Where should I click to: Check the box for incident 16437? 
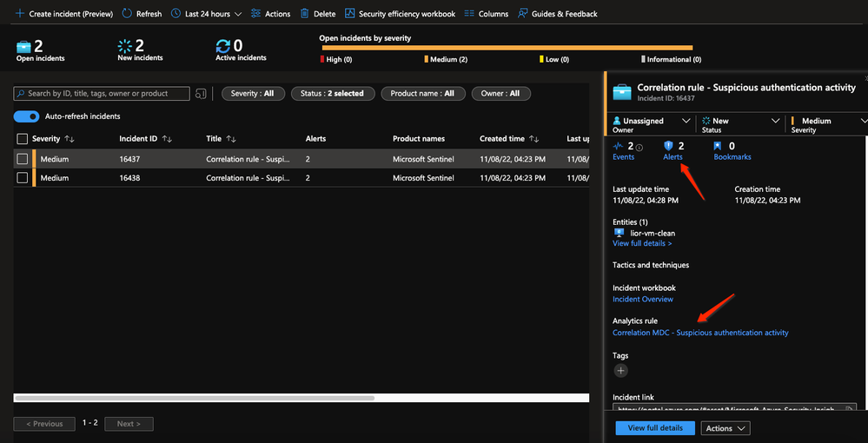[22, 160]
